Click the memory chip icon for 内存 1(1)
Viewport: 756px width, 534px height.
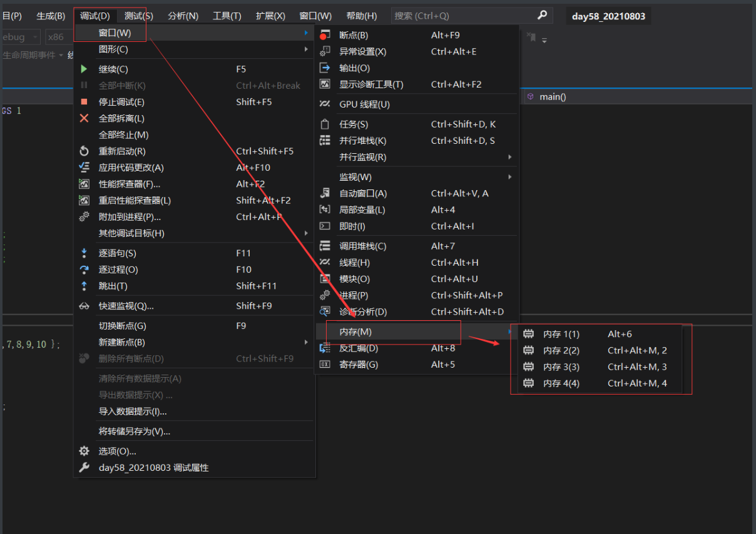(528, 334)
